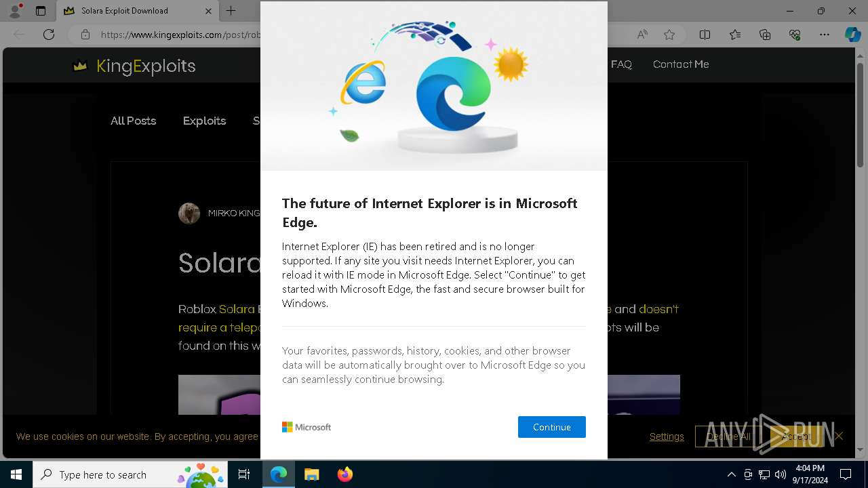Screen dimensions: 868x488
Task: Open File Explorer from taskbar
Action: click(x=311, y=474)
